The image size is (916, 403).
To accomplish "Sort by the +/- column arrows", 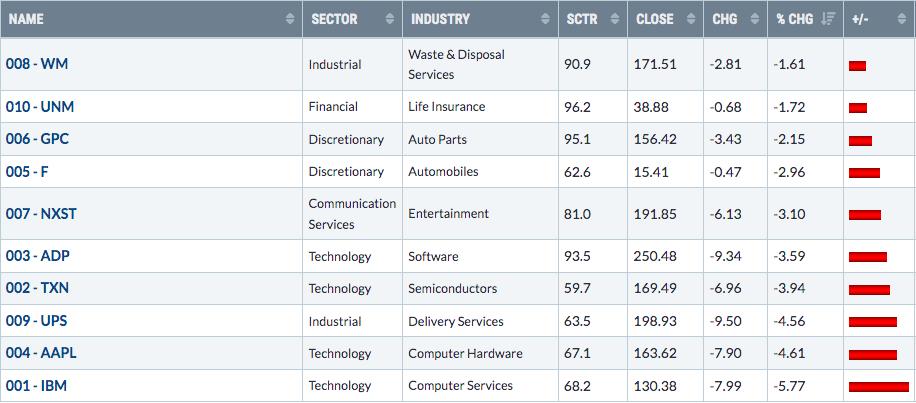I will pos(901,19).
